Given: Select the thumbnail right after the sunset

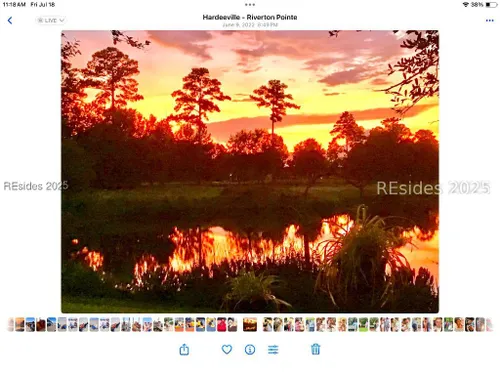Looking at the screenshot, I should click(267, 325).
